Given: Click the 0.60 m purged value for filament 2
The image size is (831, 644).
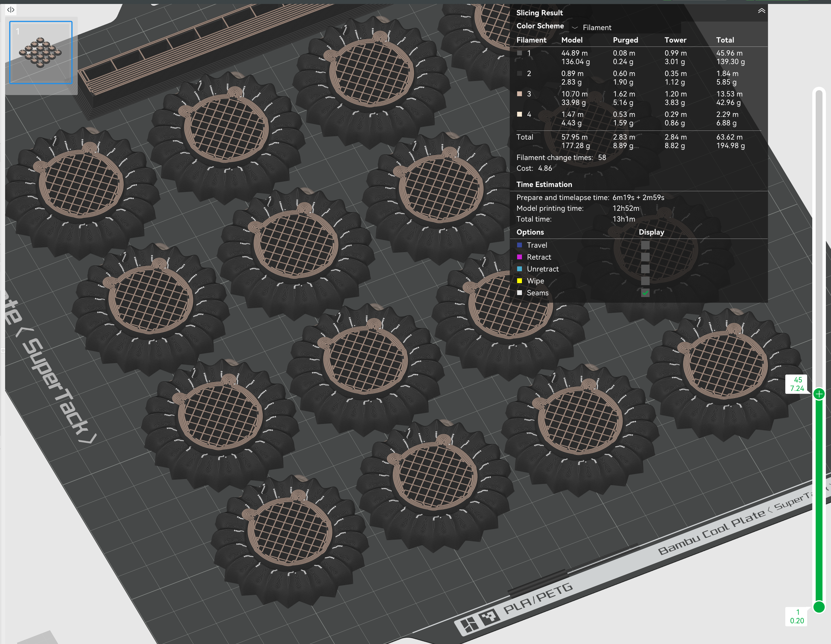Looking at the screenshot, I should click(x=624, y=73).
